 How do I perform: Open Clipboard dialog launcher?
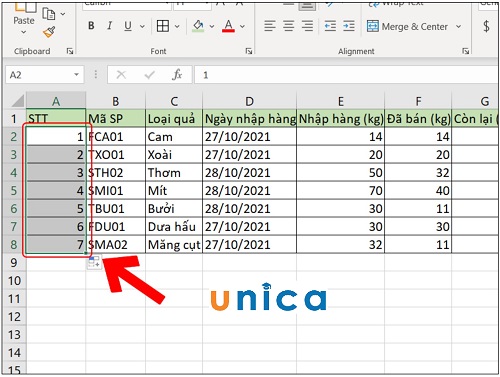(x=70, y=51)
